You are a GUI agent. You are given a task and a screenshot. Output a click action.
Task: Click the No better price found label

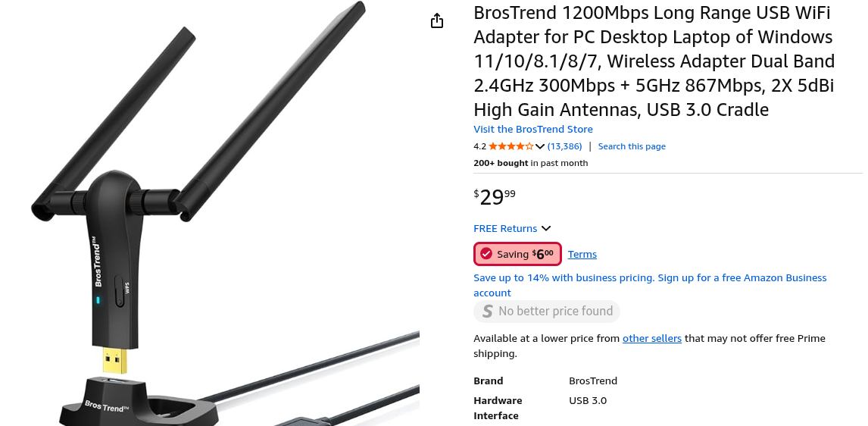555,311
